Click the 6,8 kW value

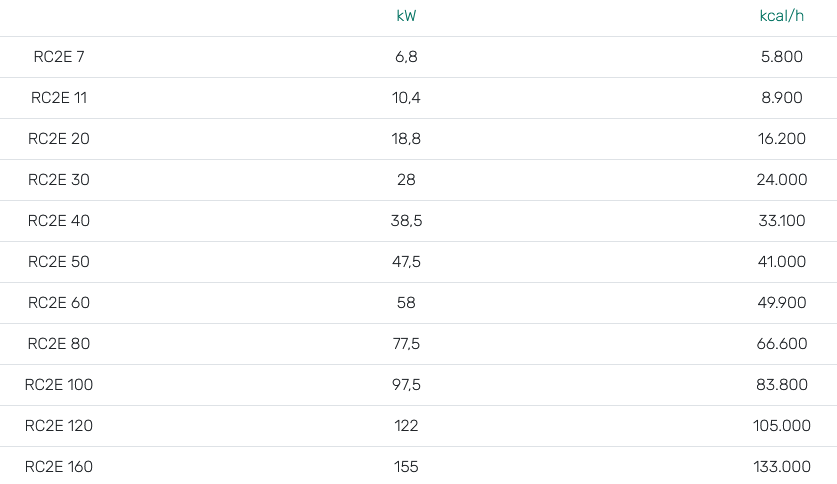[x=406, y=57]
